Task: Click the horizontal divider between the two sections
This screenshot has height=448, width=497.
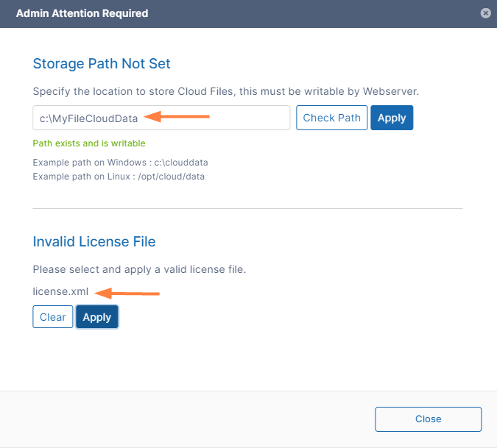Action: point(247,208)
